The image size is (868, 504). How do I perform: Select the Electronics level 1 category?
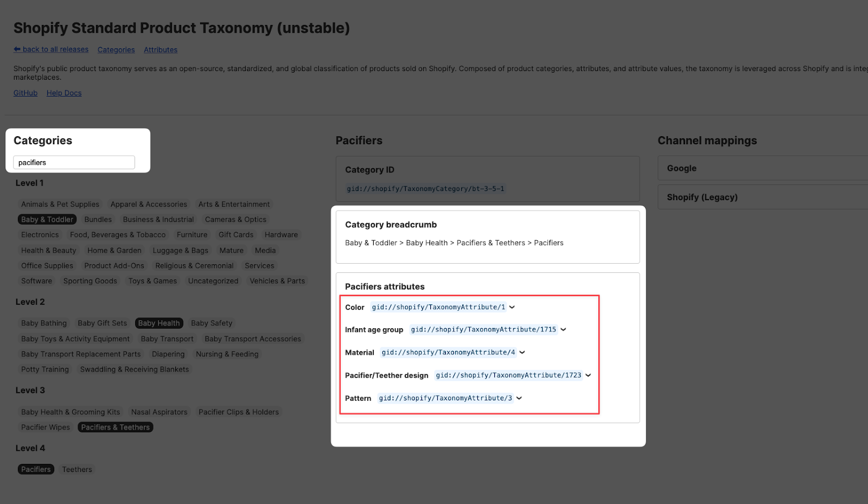(x=40, y=235)
